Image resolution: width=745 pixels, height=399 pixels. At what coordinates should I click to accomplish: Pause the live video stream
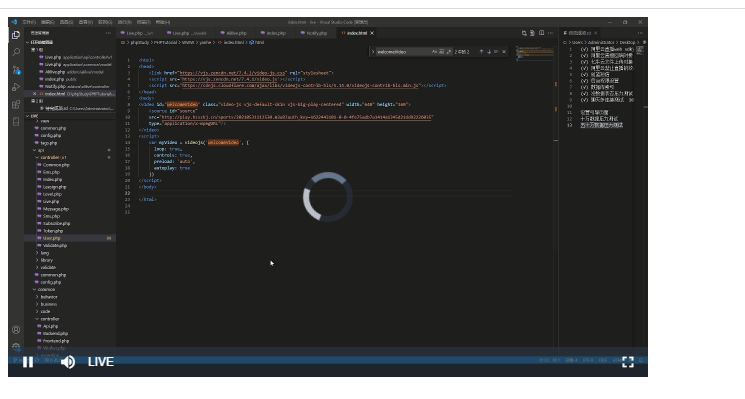pyautogui.click(x=28, y=362)
